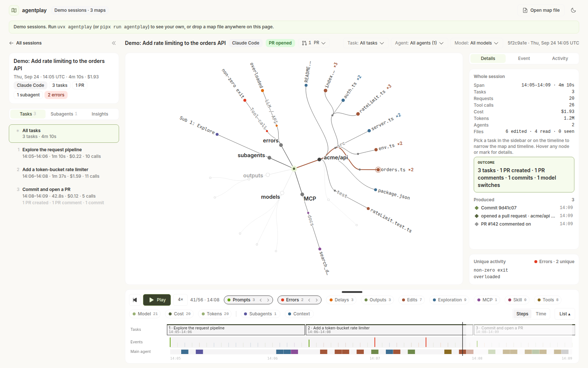This screenshot has width=588, height=368.
Task: Go to previous prompt with the Prompts left arrow
Action: point(261,300)
